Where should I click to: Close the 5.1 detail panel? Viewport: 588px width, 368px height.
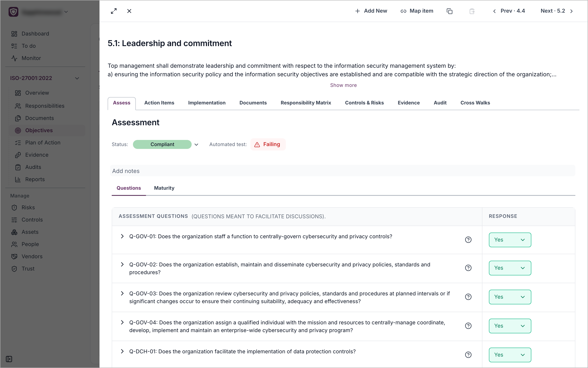(x=129, y=11)
